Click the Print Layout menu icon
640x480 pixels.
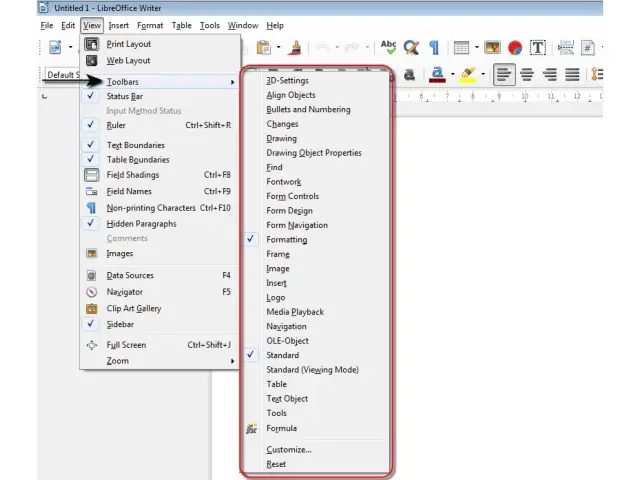[92, 44]
